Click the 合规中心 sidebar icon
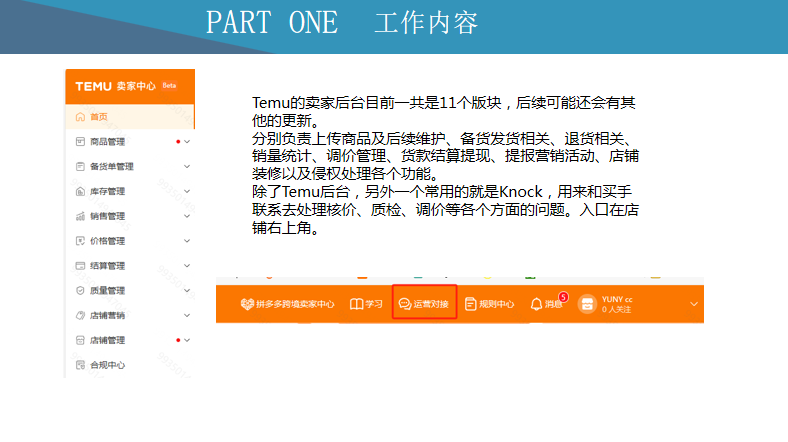Viewport: 788px width, 442px height. (x=80, y=365)
